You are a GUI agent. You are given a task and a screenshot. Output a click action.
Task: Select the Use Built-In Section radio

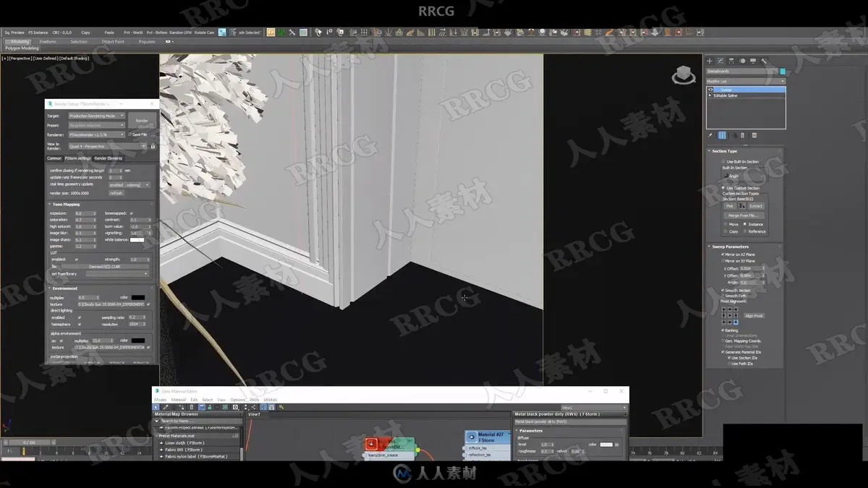point(723,161)
